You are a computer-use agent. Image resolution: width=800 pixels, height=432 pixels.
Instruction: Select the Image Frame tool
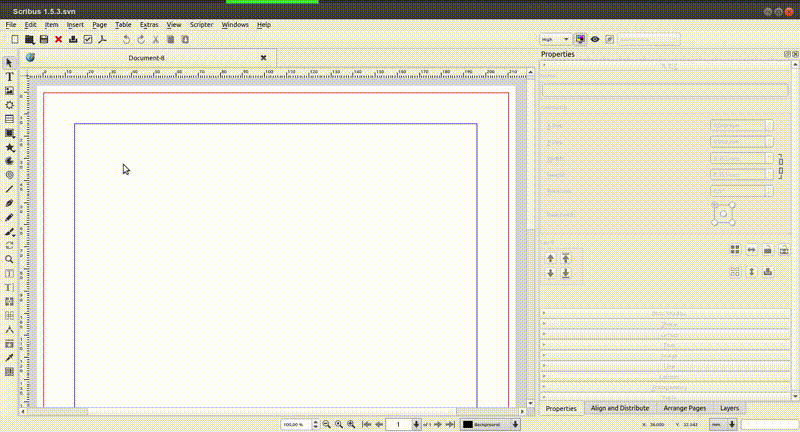[x=10, y=91]
